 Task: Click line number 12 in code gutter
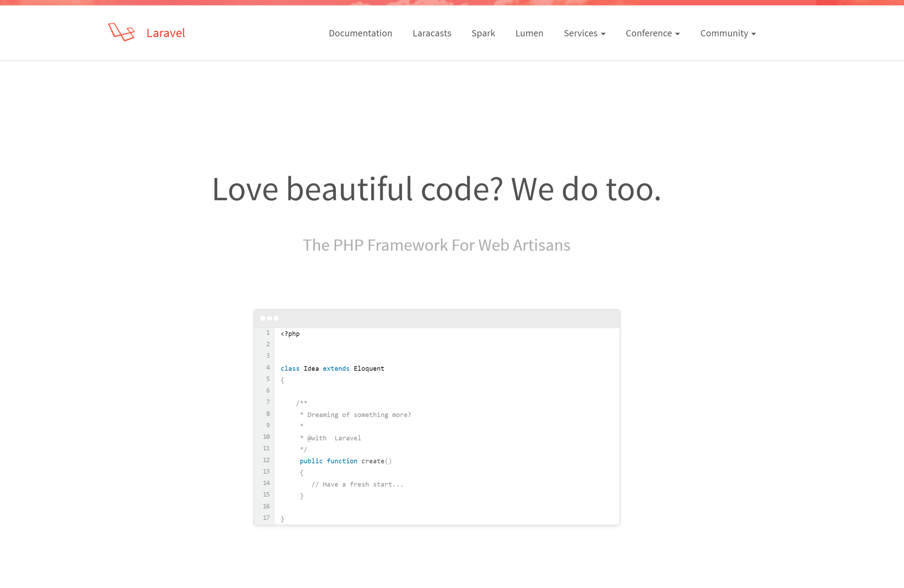tap(266, 460)
